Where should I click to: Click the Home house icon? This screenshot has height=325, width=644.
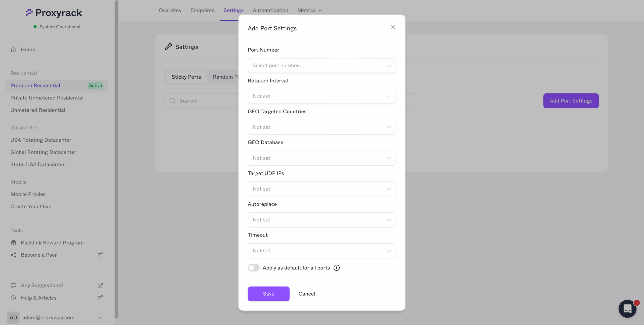point(13,50)
